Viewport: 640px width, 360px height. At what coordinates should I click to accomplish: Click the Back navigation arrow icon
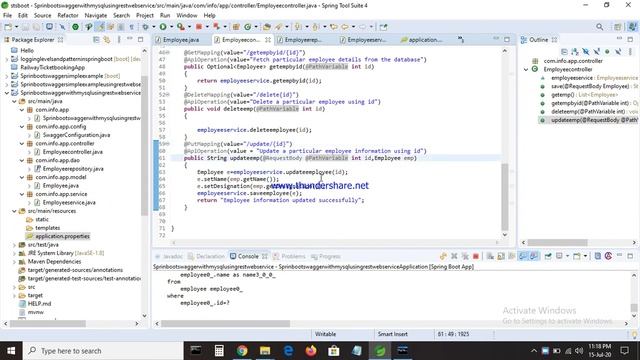[x=345, y=27]
